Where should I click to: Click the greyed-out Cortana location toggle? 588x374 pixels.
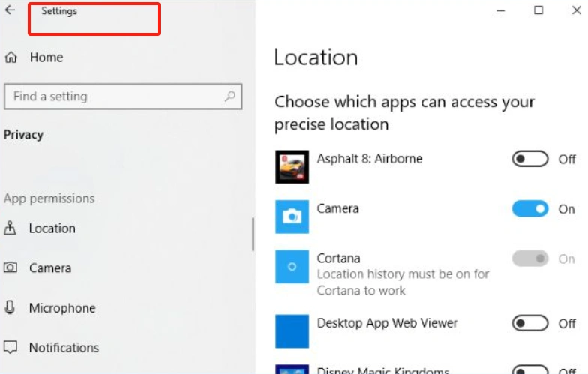(x=530, y=259)
